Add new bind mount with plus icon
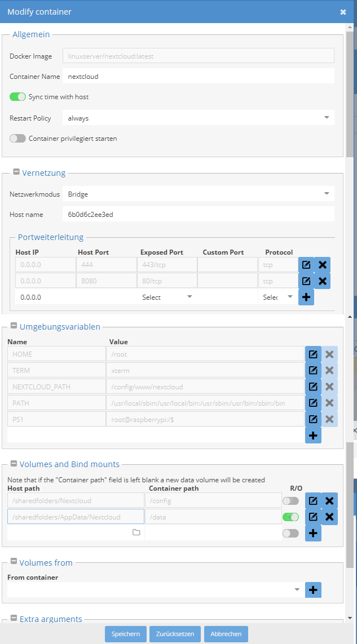357x644 pixels. (313, 533)
